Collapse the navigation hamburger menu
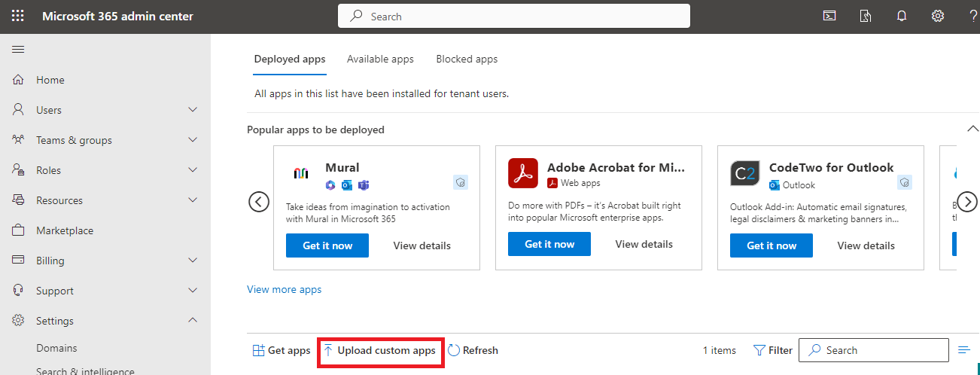This screenshot has height=375, width=980. click(x=18, y=50)
